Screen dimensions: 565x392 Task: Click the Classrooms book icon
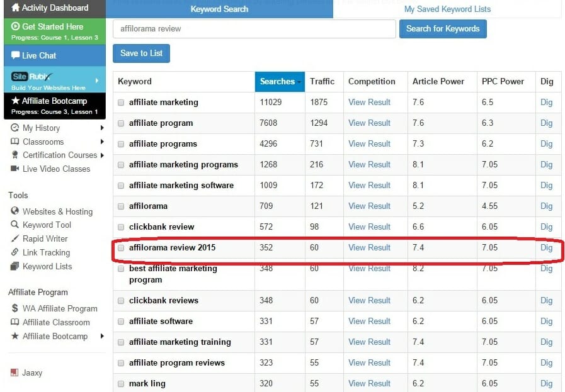[x=14, y=142]
